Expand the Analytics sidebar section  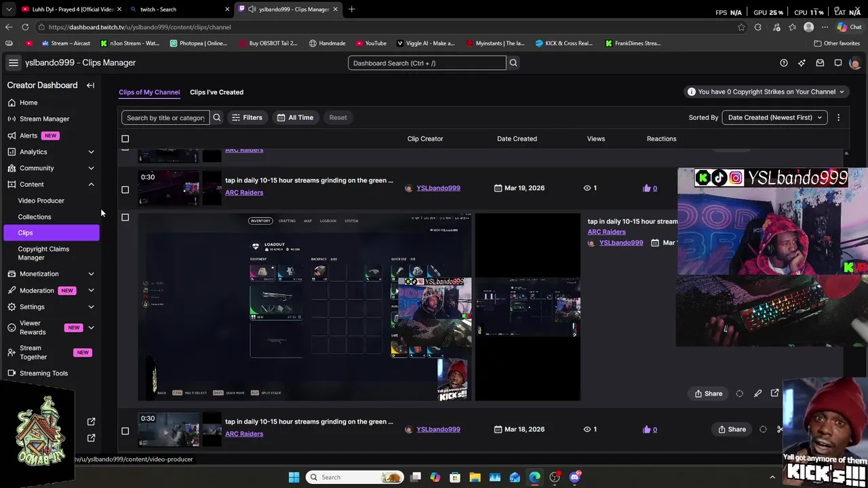click(91, 152)
